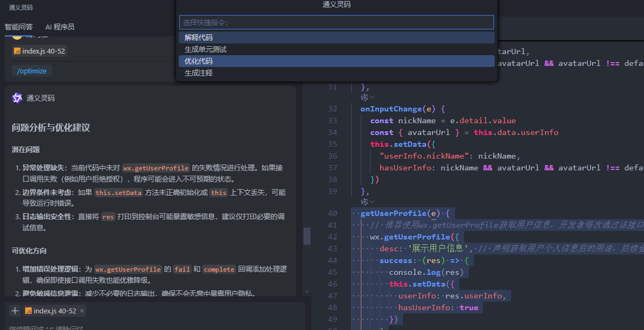Screen dimensions: 644x330
Task: Choose 生成注释 from the command list
Action: pyautogui.click(x=336, y=73)
